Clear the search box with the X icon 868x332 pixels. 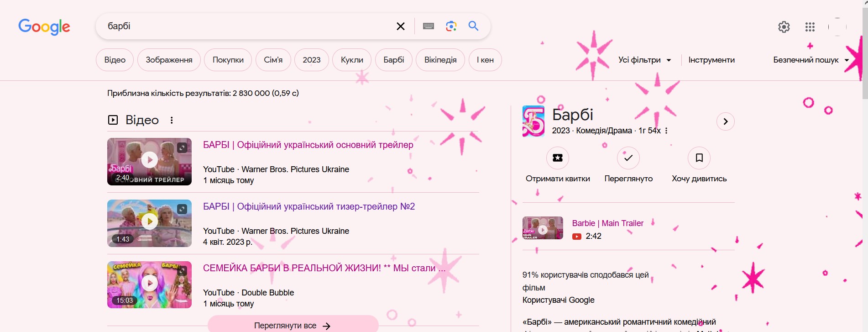pos(400,26)
